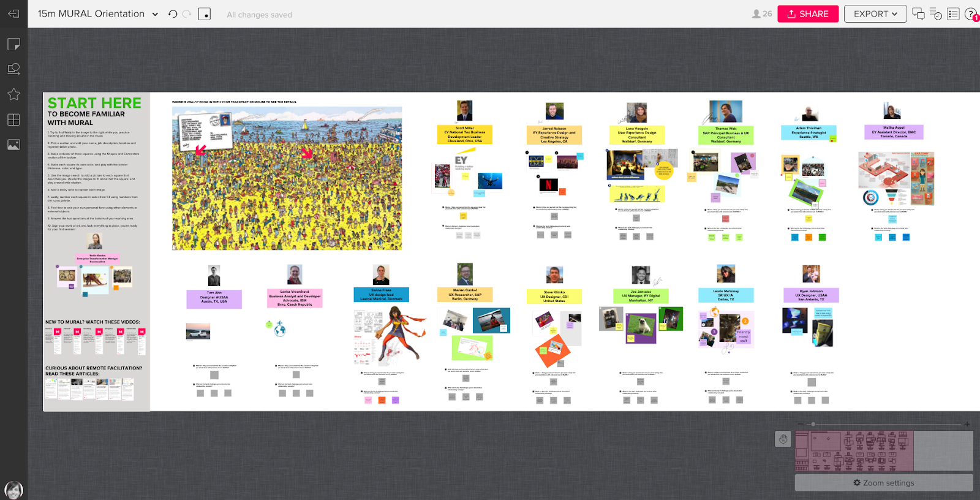
Task: Select the Scott Miller yellow name card
Action: coord(464,135)
